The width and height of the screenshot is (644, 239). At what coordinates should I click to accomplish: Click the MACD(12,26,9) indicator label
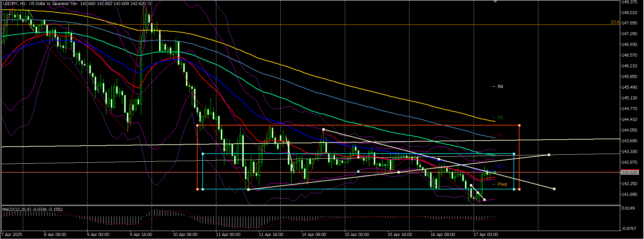[16, 210]
